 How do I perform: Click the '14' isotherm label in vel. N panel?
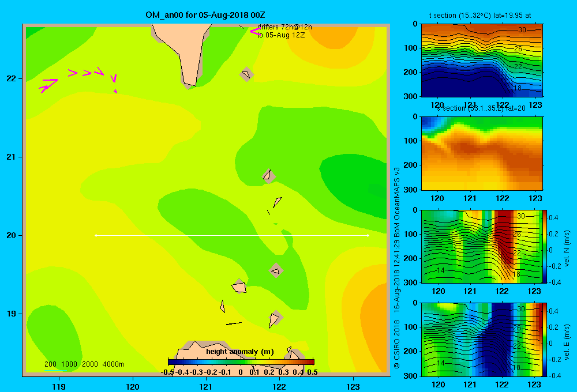[x=441, y=270]
